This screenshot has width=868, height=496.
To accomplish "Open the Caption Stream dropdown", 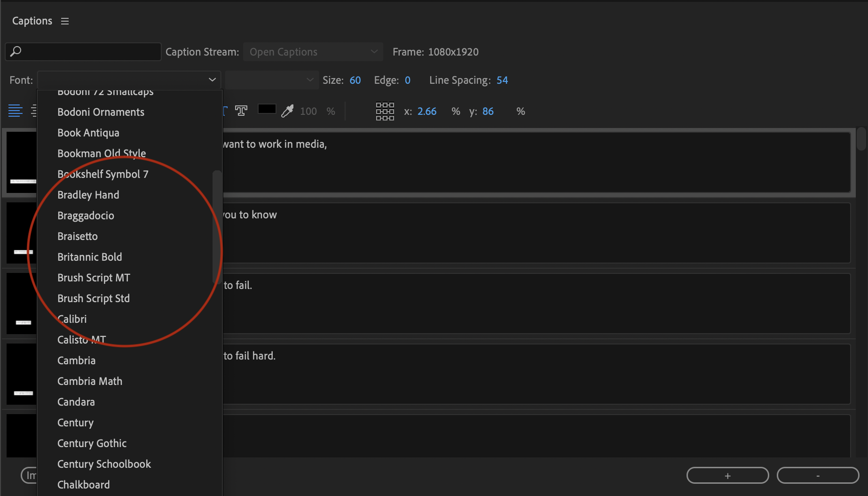I will click(x=313, y=52).
